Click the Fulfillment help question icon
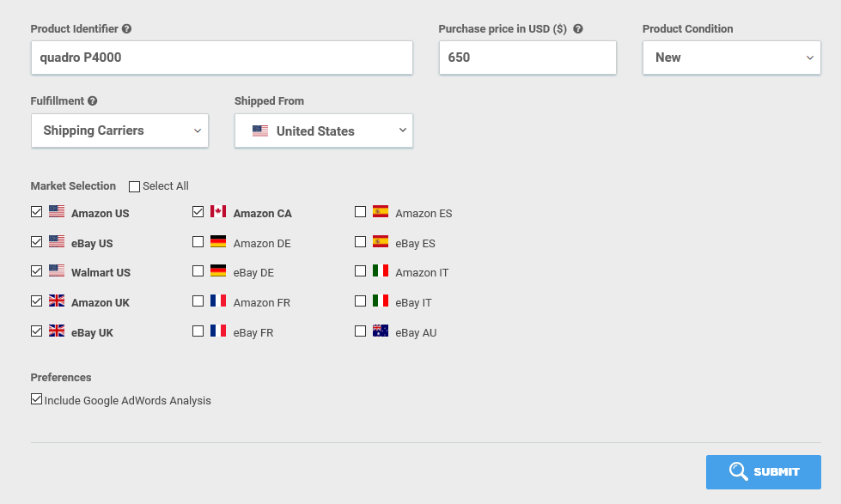Viewport: 841px width, 504px height. [93, 100]
